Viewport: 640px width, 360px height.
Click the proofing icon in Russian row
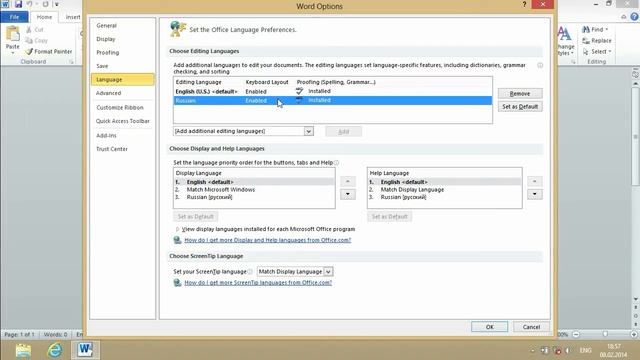(300, 100)
